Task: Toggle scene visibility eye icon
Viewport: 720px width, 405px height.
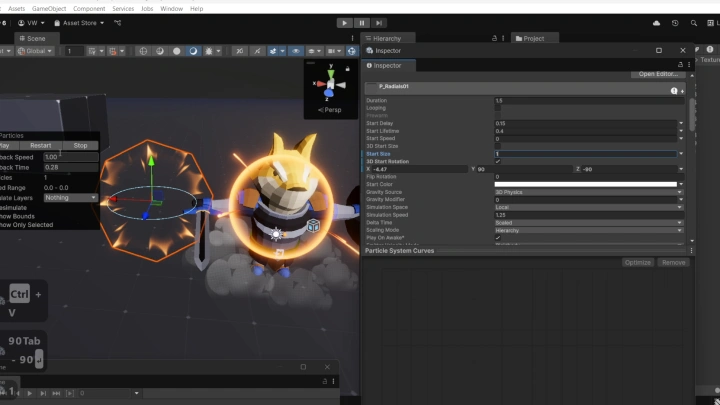Action: coord(296,51)
